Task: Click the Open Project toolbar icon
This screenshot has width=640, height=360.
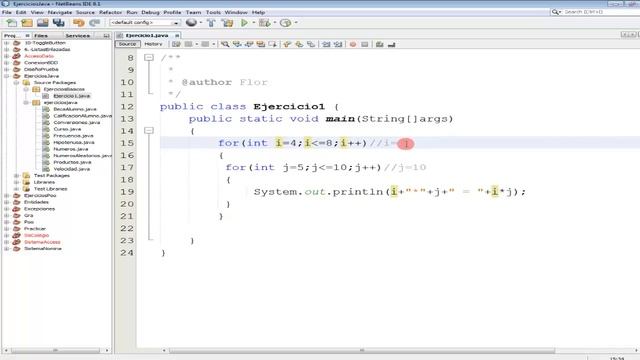Action: click(x=42, y=23)
